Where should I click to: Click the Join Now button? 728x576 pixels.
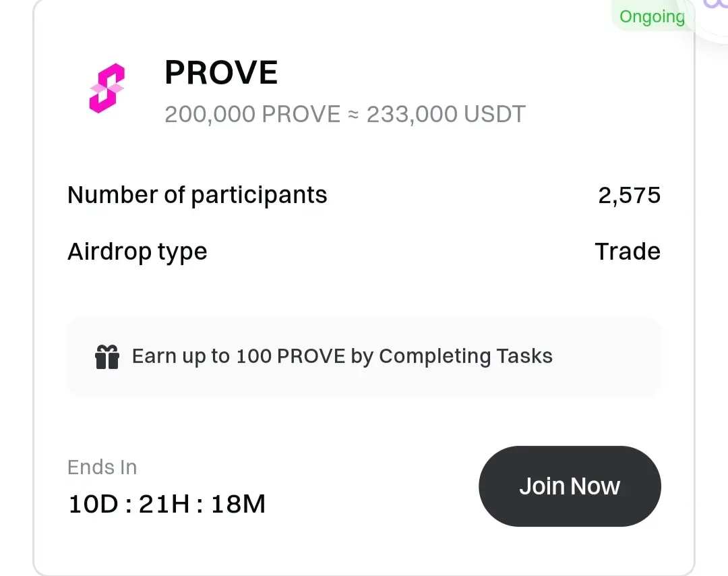(x=570, y=486)
